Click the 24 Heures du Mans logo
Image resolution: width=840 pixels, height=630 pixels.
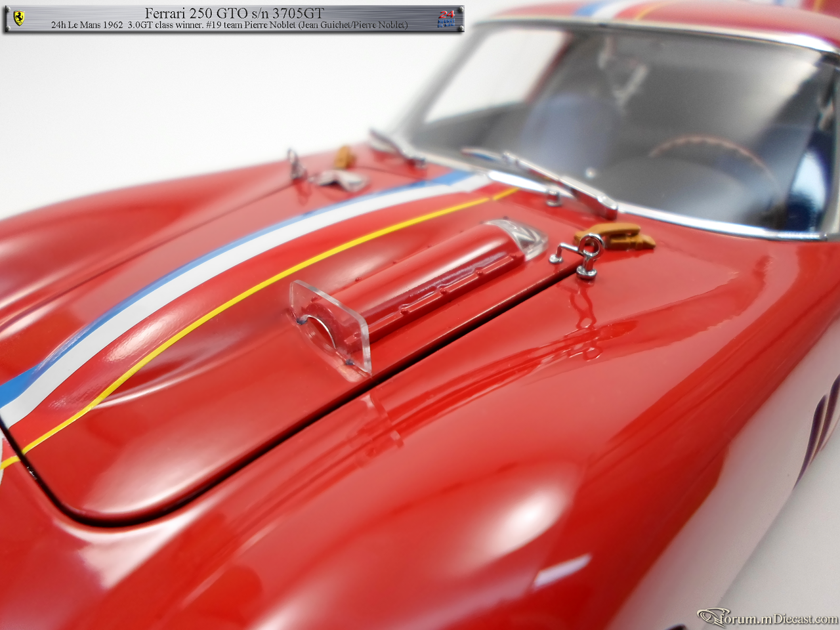[x=446, y=18]
